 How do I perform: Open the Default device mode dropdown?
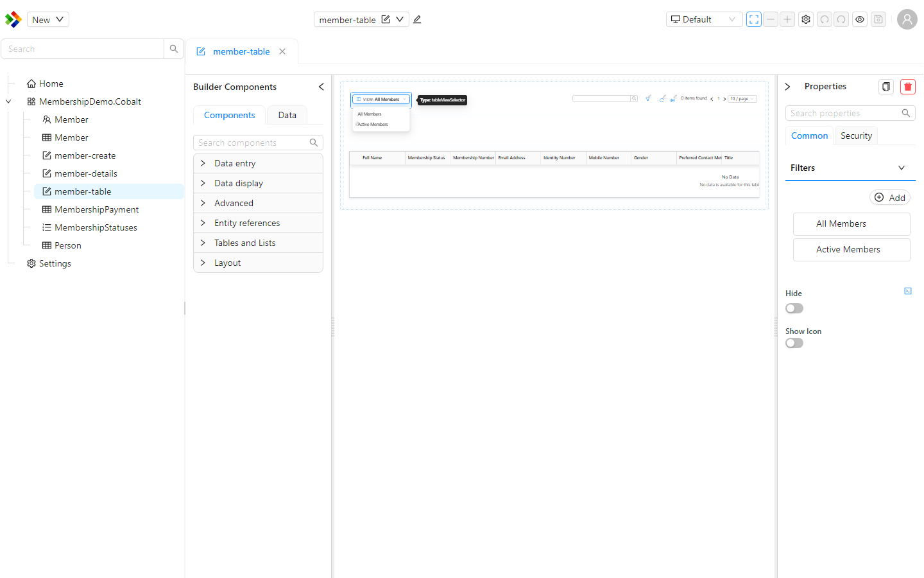pyautogui.click(x=704, y=19)
